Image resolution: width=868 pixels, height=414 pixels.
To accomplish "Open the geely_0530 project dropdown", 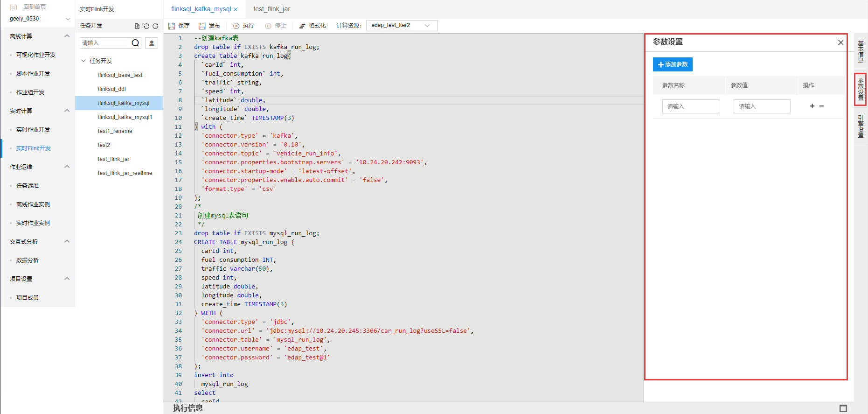I will point(40,19).
